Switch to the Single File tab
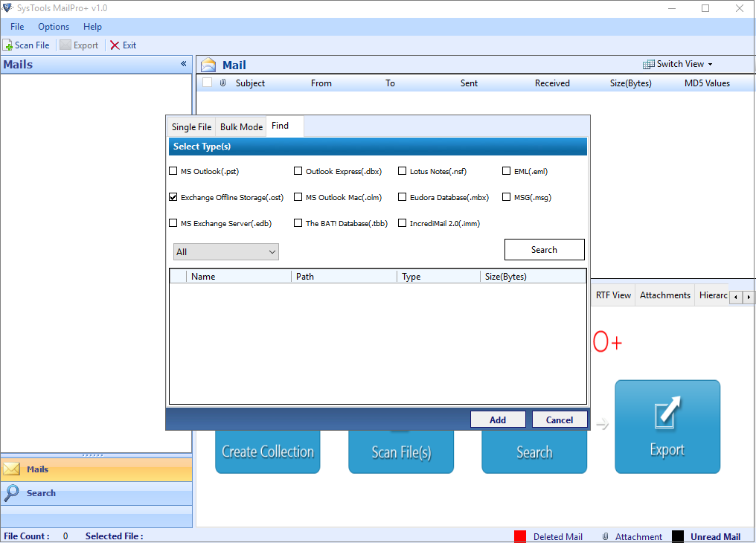 coord(191,126)
